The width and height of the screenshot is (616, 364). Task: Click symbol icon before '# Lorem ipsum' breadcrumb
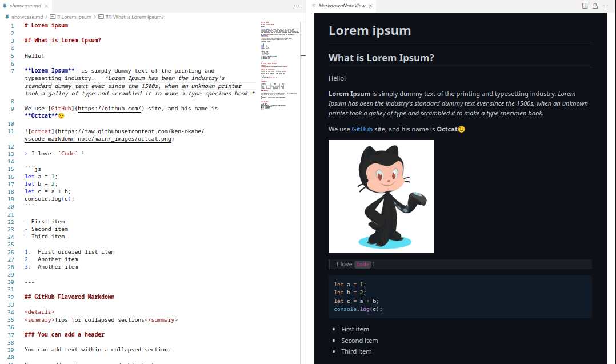(53, 17)
